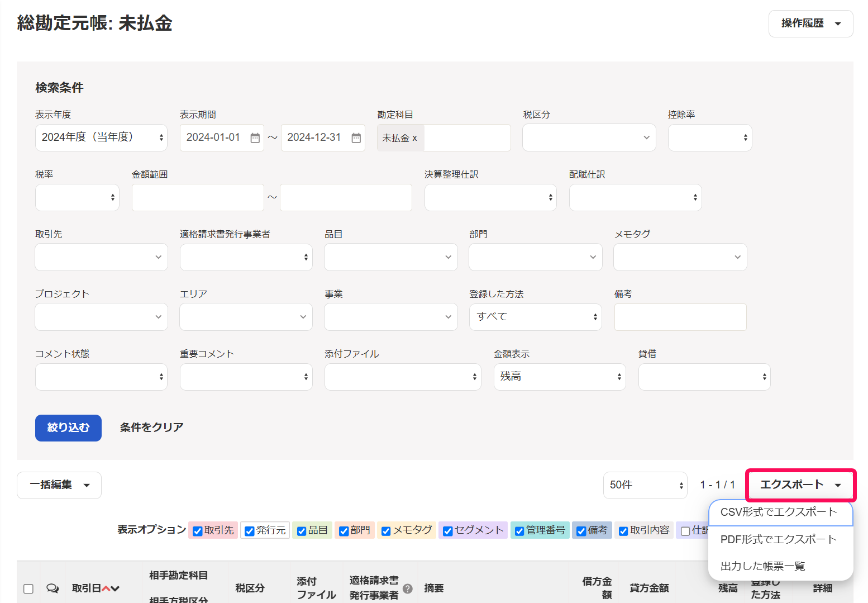Viewport: 868px width, 603px height.
Task: Toggle the メモタグ display option checkbox
Action: [x=386, y=531]
